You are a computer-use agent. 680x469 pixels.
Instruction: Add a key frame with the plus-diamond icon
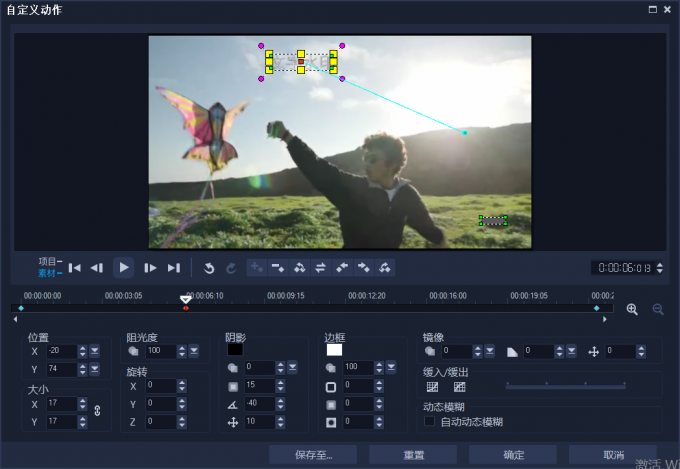257,268
